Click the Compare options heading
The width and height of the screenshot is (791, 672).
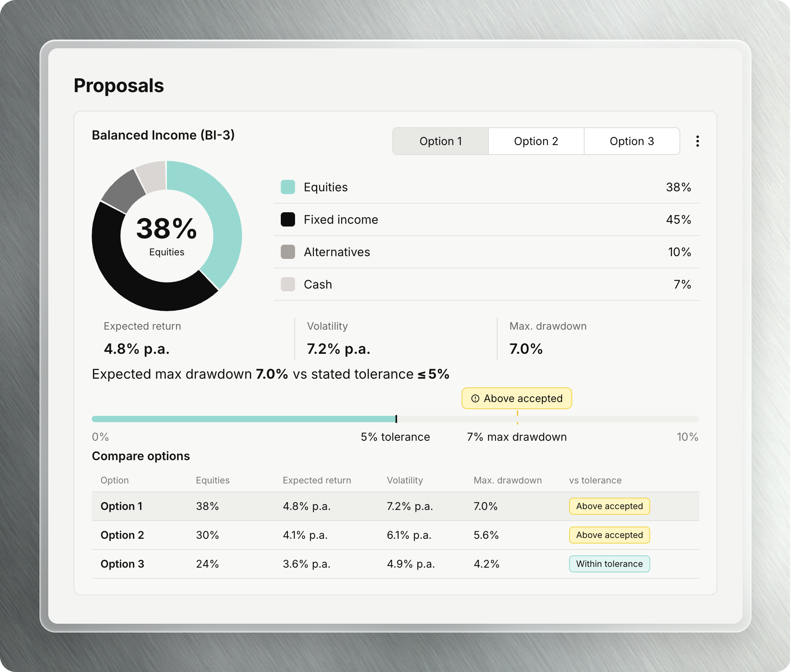point(141,456)
